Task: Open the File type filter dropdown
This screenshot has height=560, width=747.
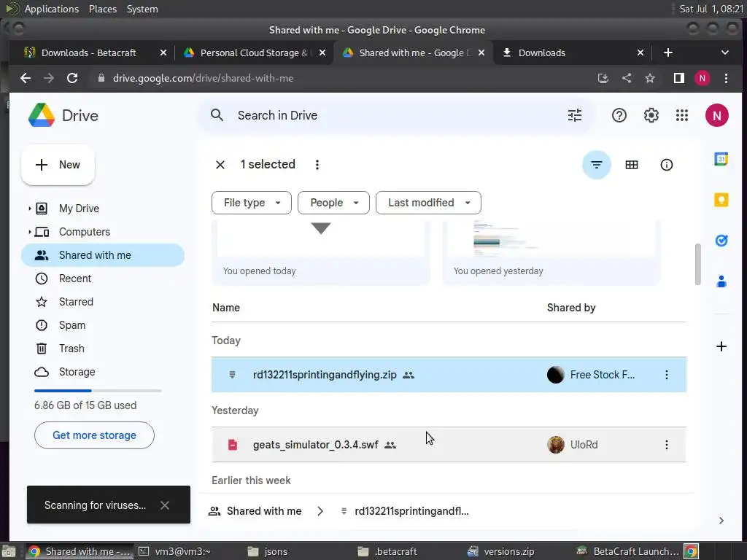Action: pos(252,203)
